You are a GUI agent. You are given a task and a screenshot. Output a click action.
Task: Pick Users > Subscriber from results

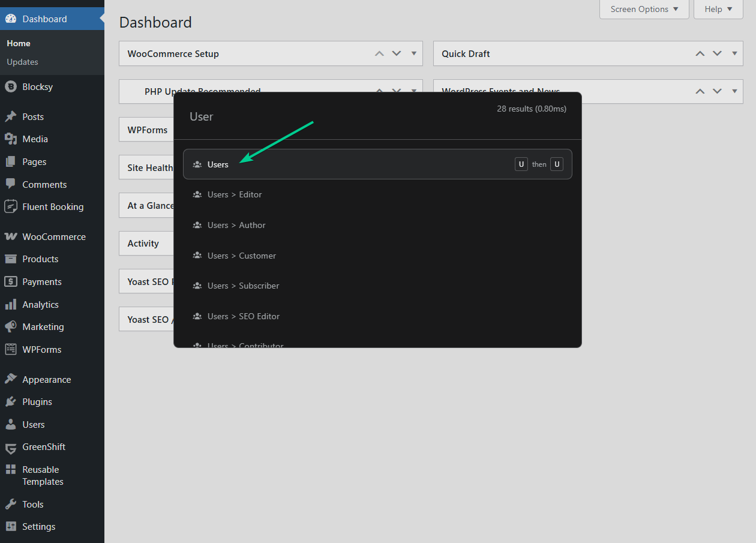243,286
